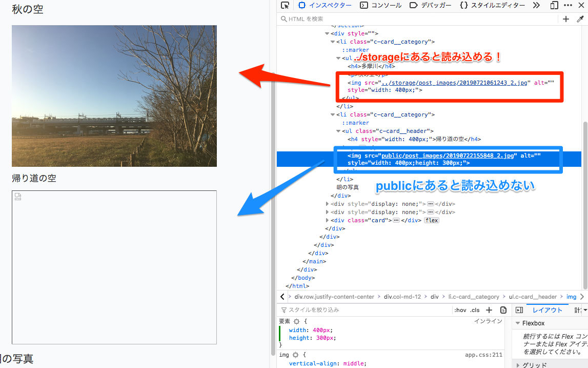This screenshot has width=588, height=368.
Task: Switch to the レイアウト tab
Action: pyautogui.click(x=548, y=310)
